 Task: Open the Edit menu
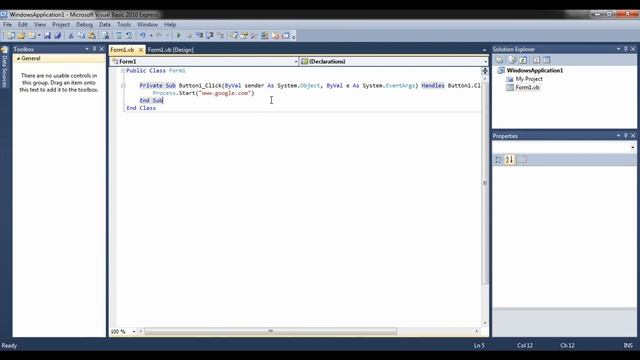coord(22,24)
